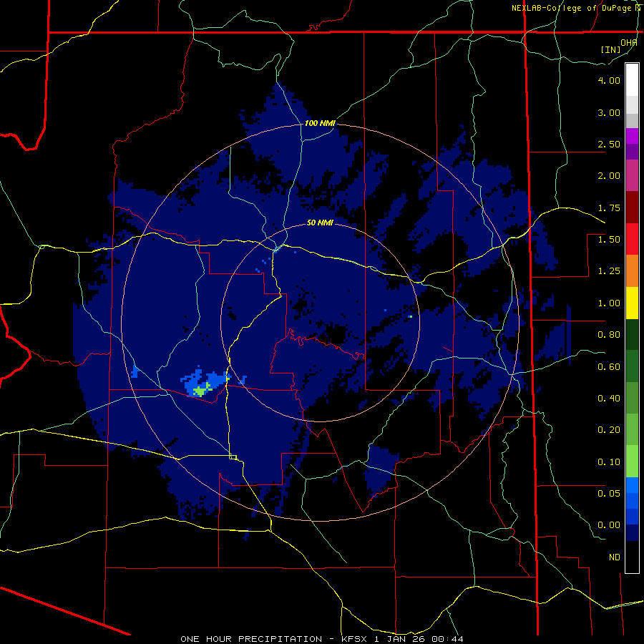Click the black ND legend swatch

tap(632, 557)
